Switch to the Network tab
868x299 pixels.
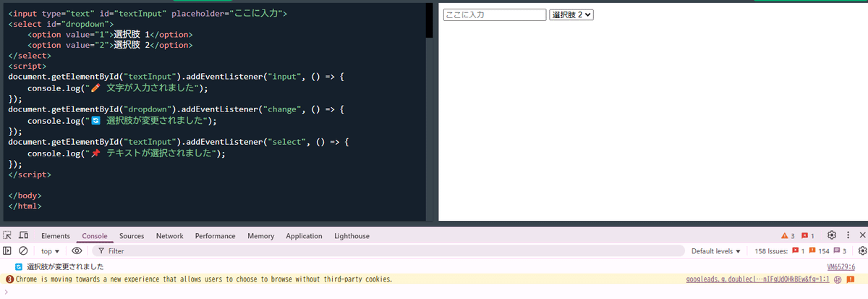click(x=169, y=236)
